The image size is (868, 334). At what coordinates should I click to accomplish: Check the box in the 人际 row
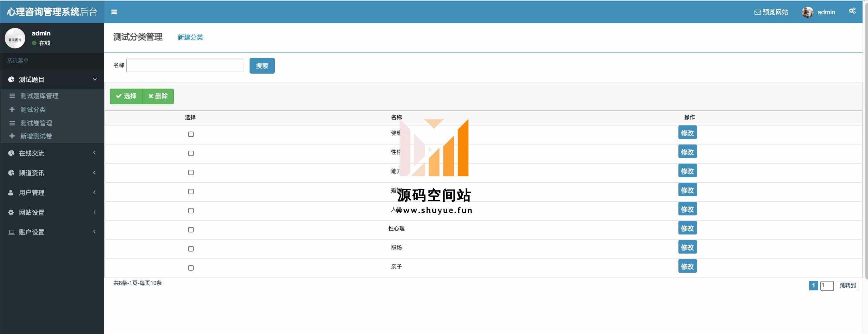191,211
